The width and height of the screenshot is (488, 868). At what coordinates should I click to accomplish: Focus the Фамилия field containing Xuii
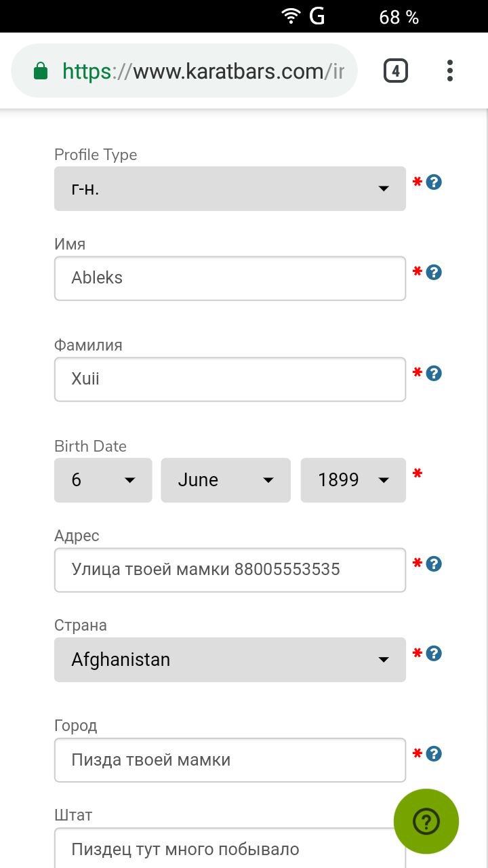coord(230,379)
